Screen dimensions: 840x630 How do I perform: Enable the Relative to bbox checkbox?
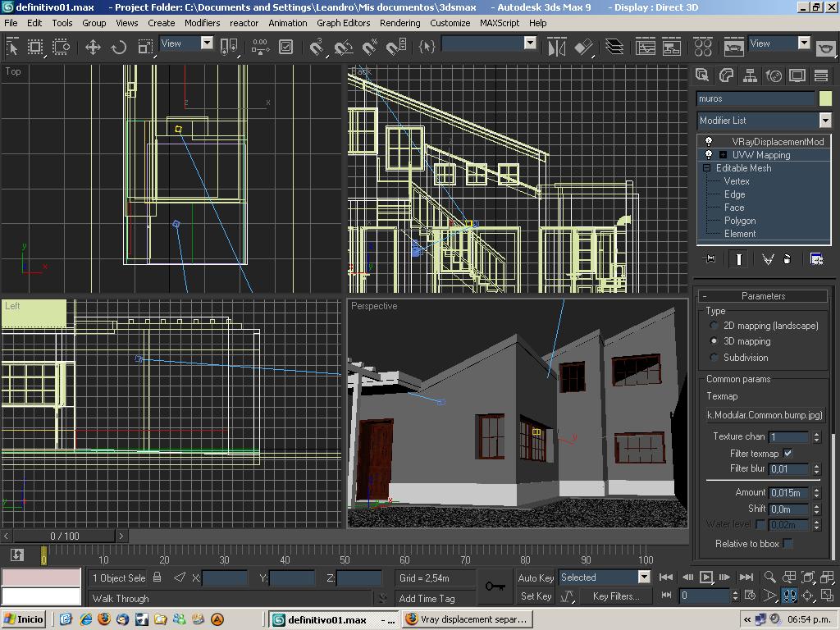(x=788, y=543)
